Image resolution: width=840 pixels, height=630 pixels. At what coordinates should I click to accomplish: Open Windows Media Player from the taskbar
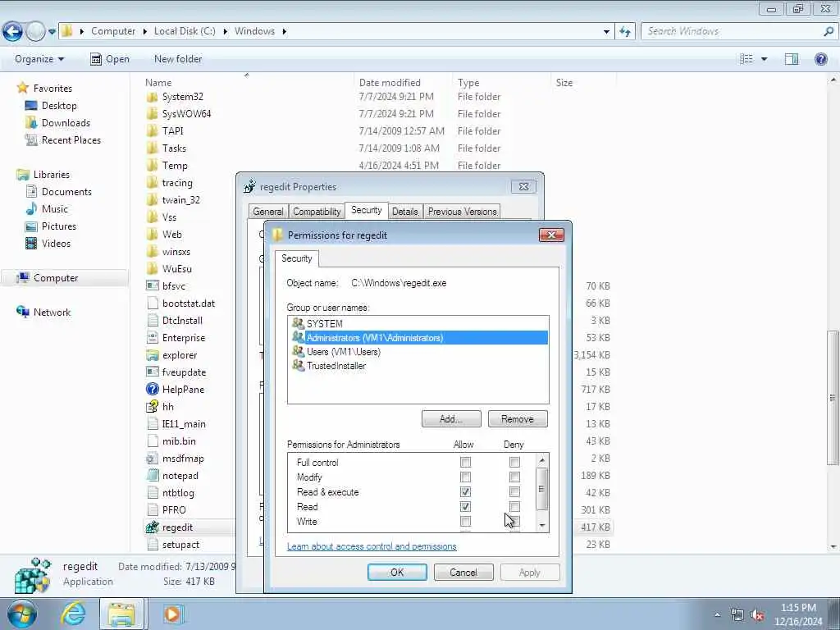(x=172, y=614)
